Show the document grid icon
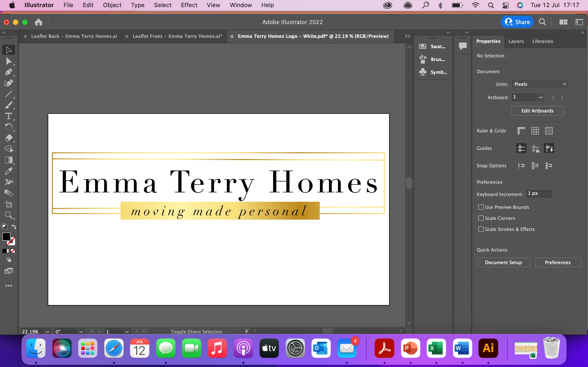Screen dimensions: 588x367 tap(535, 131)
